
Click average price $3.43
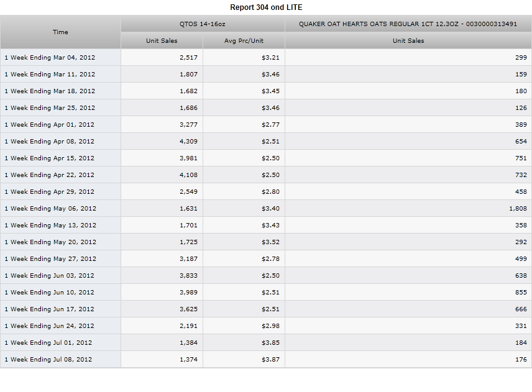271,226
